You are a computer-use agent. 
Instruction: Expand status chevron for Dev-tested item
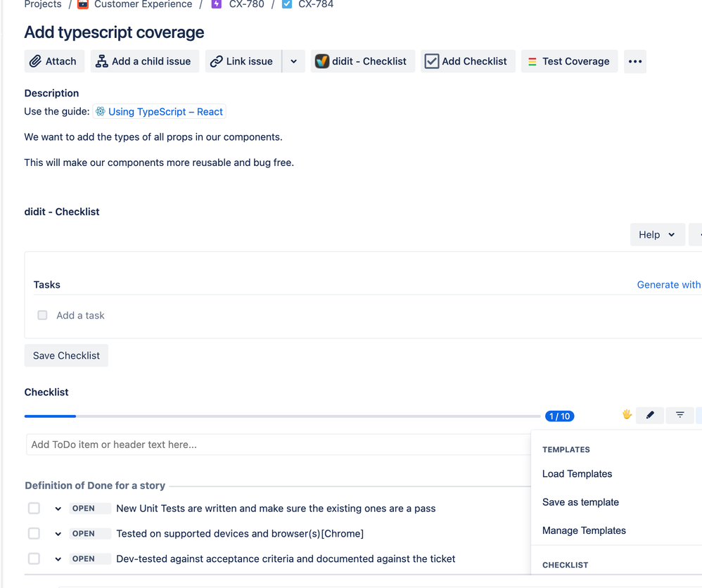click(58, 559)
